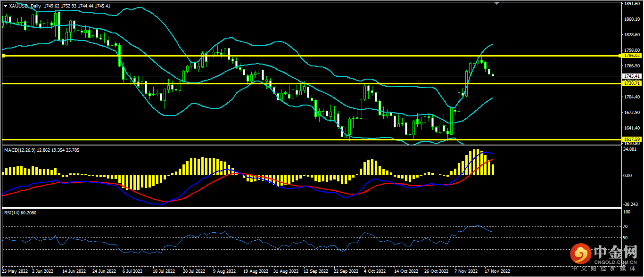Viewport: 644px width, 277px height.
Task: Click the MACD(12,26,9) indicator label
Action: click(x=23, y=150)
